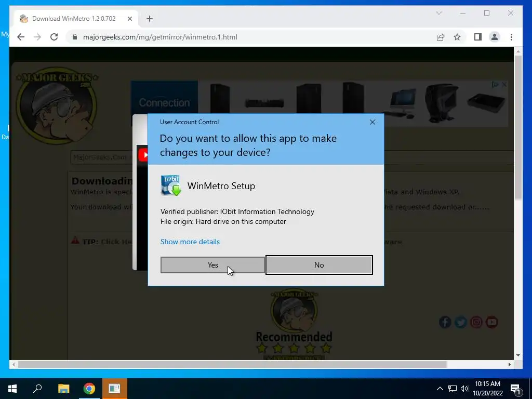Image resolution: width=532 pixels, height=399 pixels.
Task: Click the WinMetro Setup installer icon
Action: pos(170,185)
